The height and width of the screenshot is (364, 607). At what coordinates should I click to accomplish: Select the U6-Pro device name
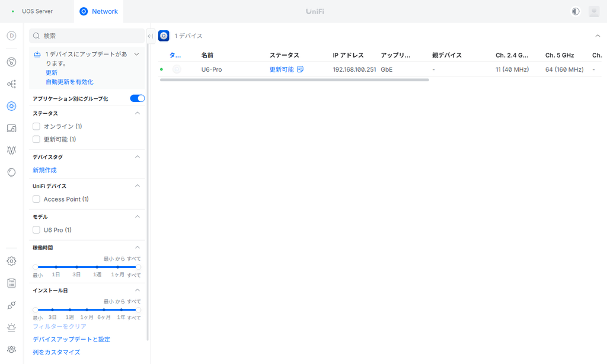(x=212, y=70)
